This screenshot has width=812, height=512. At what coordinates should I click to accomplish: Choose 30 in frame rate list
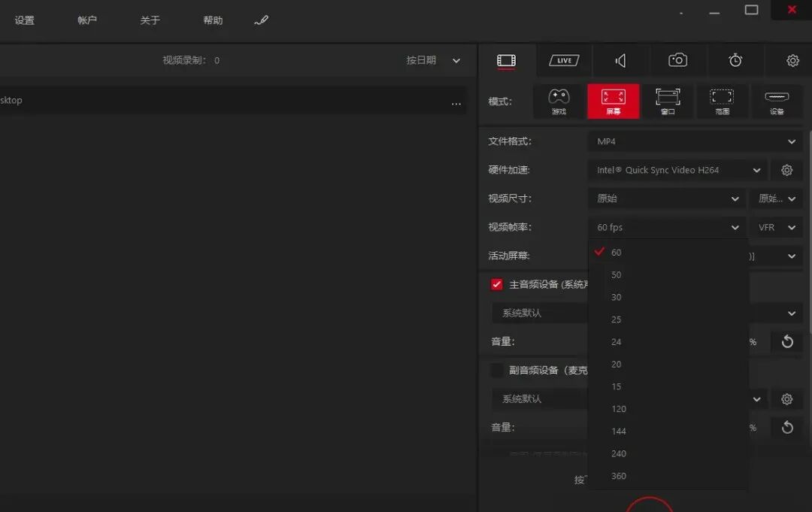[x=668, y=297]
